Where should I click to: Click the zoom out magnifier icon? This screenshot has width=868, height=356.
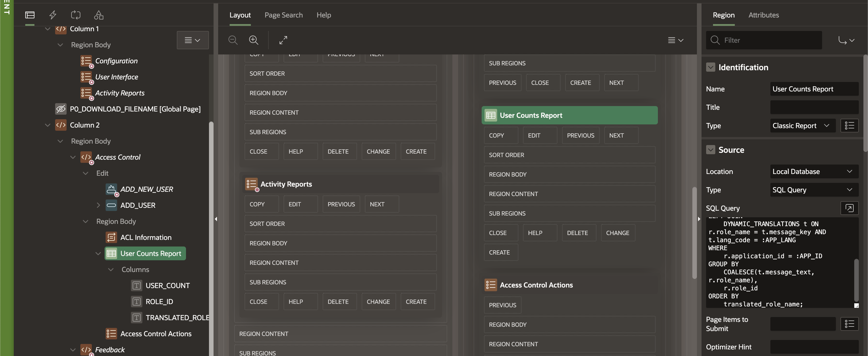pos(233,40)
